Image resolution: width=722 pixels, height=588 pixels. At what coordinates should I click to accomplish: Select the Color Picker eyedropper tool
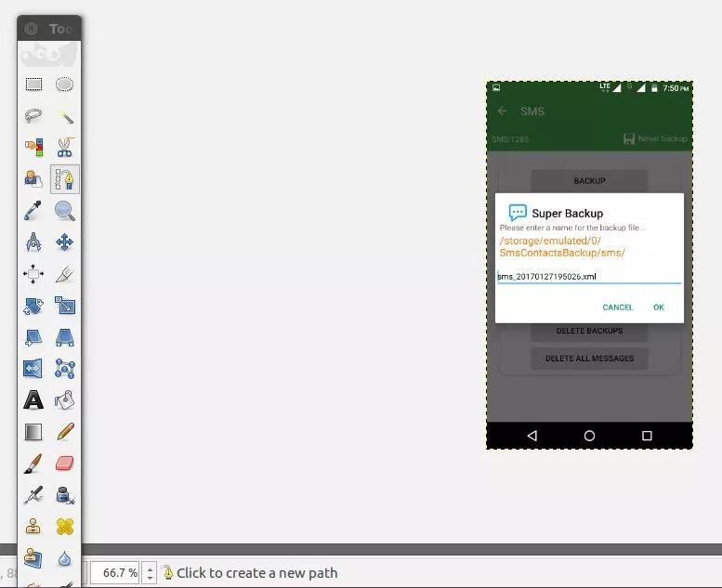(x=33, y=211)
